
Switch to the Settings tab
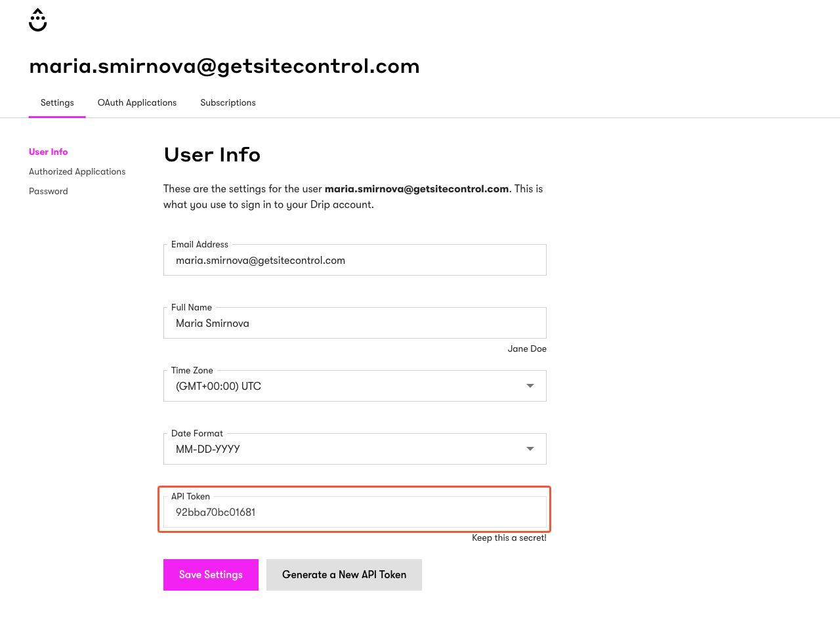(57, 103)
